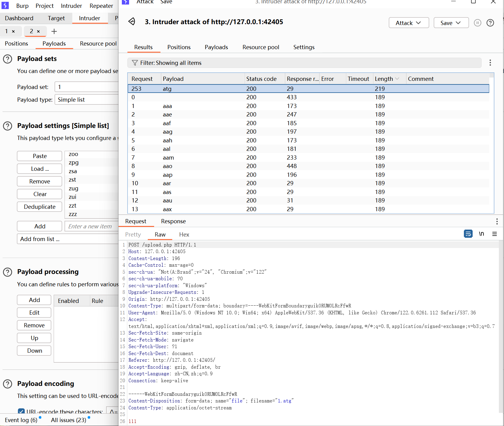Select result row with payload atg
504x426 pixels.
coord(308,89)
